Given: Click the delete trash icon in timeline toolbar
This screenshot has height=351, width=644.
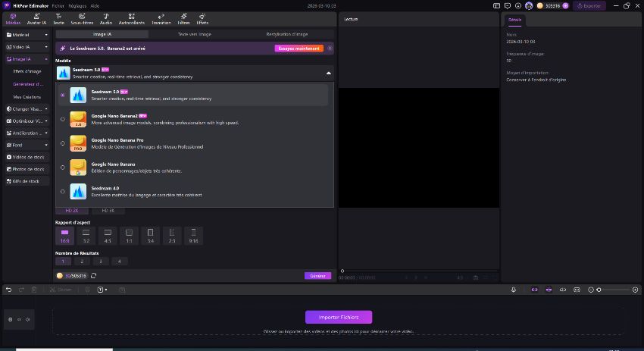Looking at the screenshot, I should tap(34, 290).
